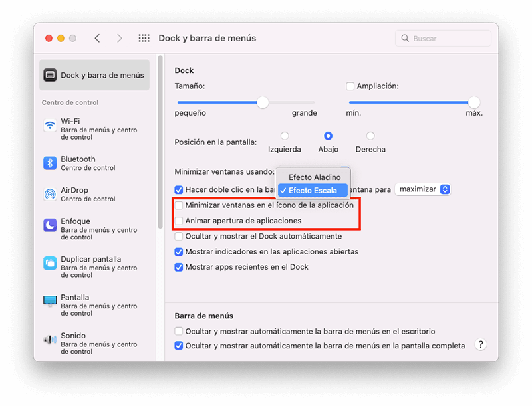Select the Sonido sidebar label

[x=73, y=335]
